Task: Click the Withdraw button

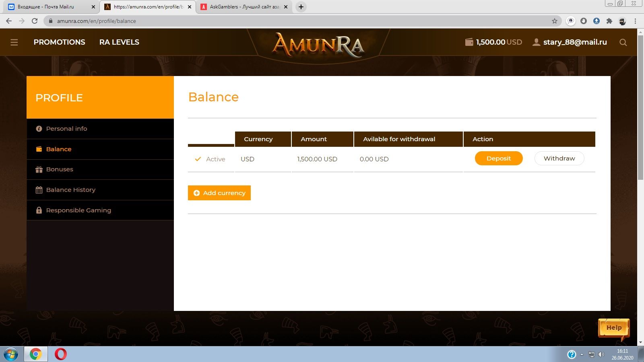Action: (559, 158)
